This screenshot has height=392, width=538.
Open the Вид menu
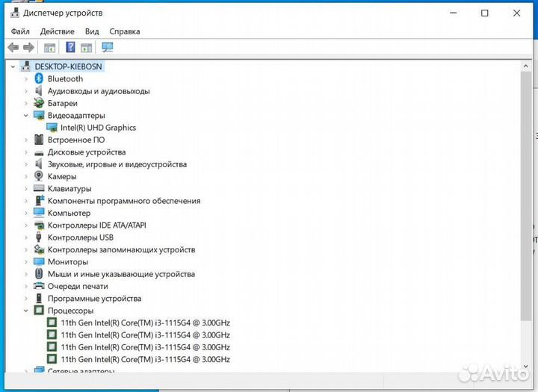point(92,31)
